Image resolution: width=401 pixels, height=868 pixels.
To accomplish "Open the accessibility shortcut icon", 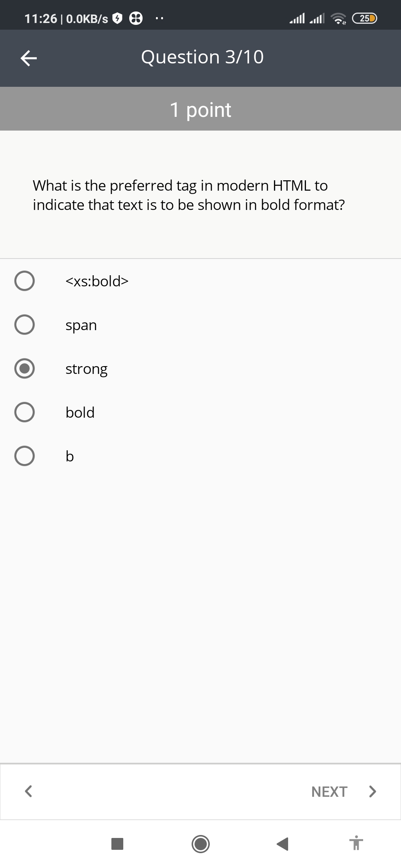I will [x=356, y=843].
